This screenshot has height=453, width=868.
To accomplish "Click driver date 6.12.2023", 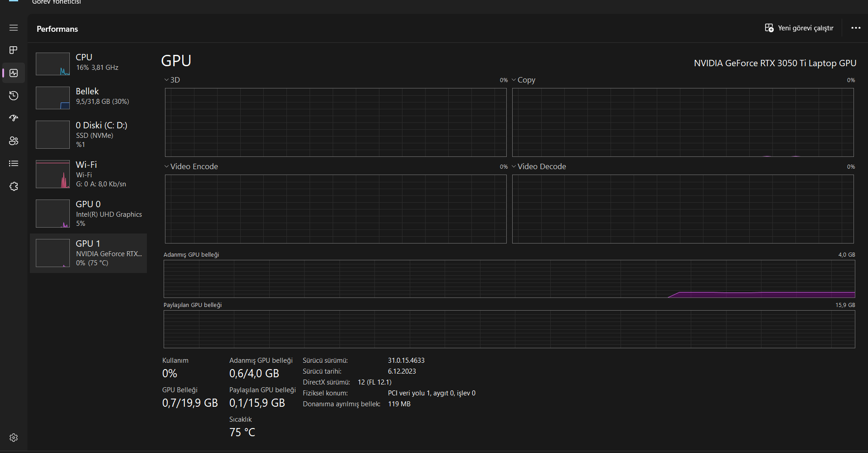I will coord(402,371).
